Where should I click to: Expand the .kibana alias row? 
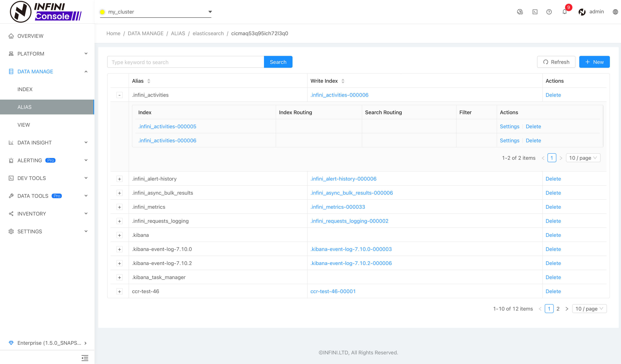[120, 235]
